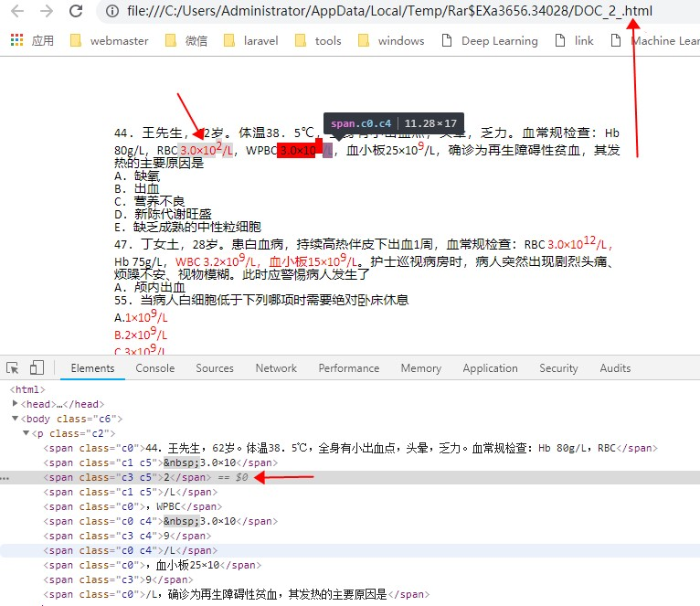Click answer option D. 新陈代谢旺盛
The height and width of the screenshot is (606, 700).
[x=163, y=215]
